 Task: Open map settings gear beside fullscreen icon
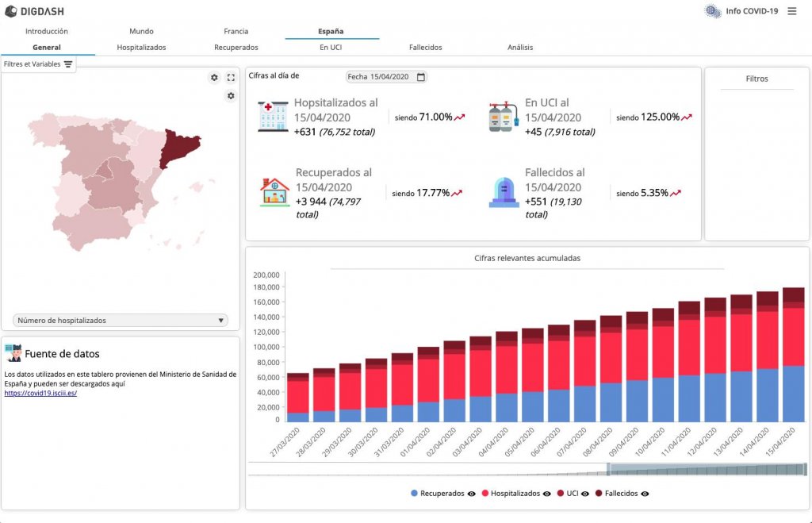coord(214,78)
